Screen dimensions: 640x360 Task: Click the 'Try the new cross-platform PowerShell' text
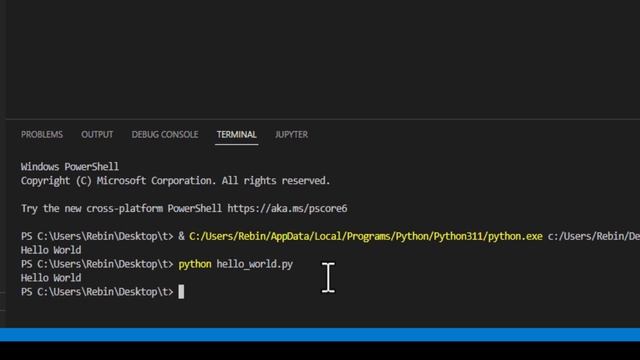(x=121, y=209)
